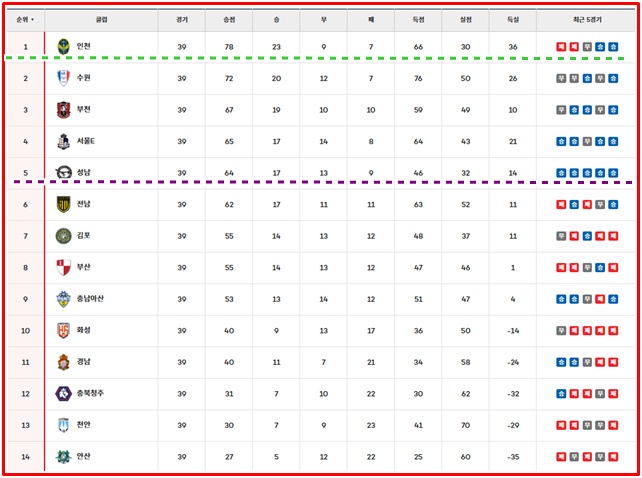Select the Seoul E (서울E) club logo
This screenshot has height=478, width=642.
[x=64, y=142]
